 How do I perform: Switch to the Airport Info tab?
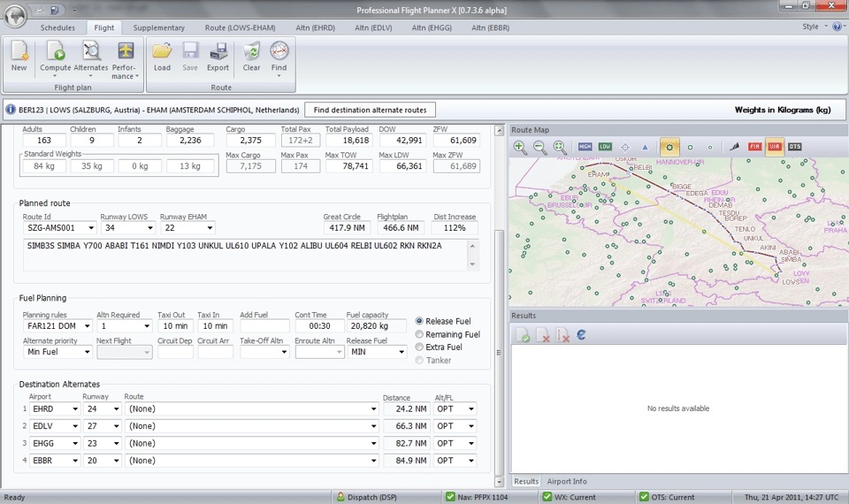tap(566, 481)
